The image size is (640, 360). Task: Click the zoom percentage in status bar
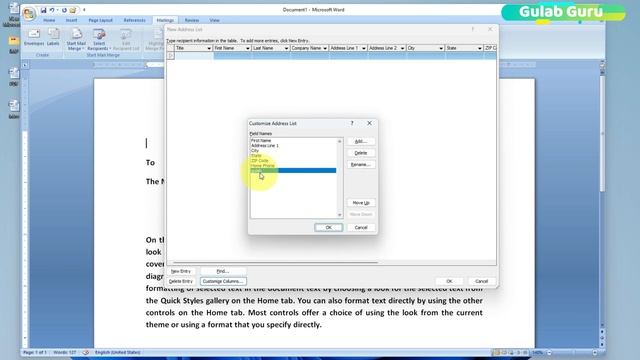538,352
